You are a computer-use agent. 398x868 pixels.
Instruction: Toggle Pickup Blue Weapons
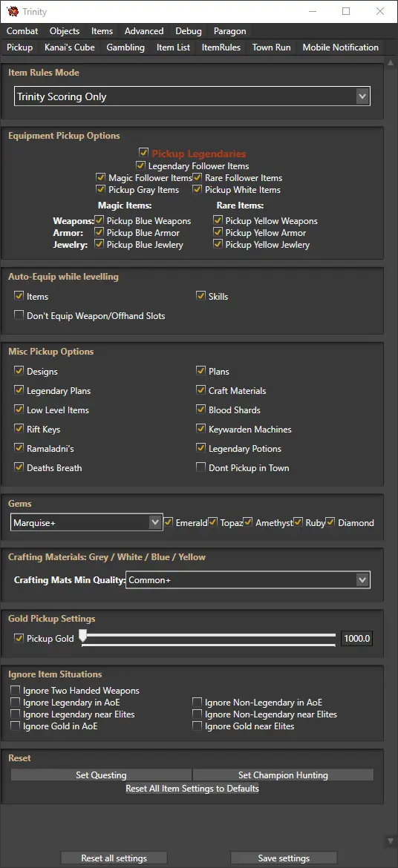[x=99, y=220]
